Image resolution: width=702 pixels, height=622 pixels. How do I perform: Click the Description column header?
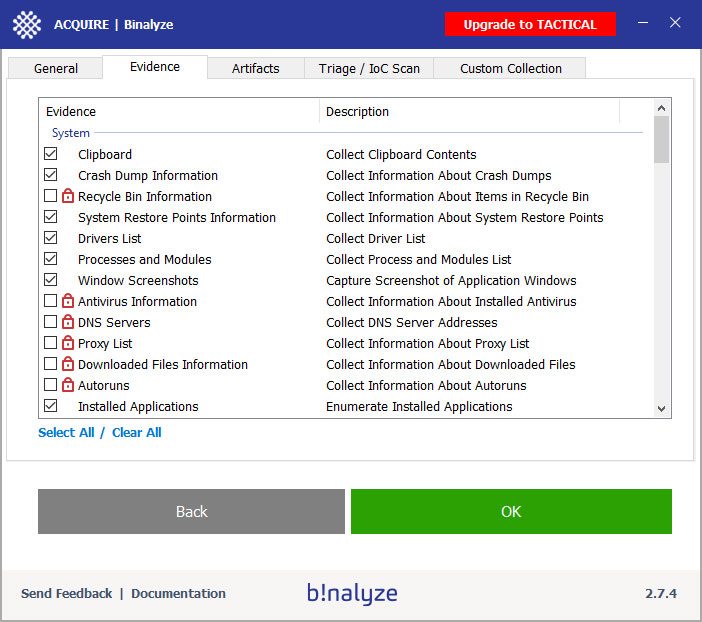coord(470,112)
